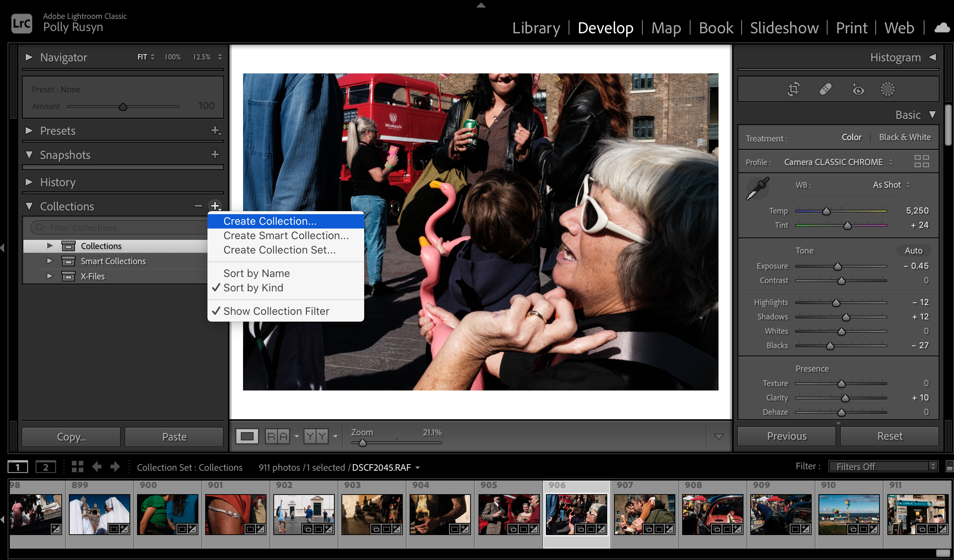
Task: Click the cloud sync status icon
Action: click(x=942, y=28)
